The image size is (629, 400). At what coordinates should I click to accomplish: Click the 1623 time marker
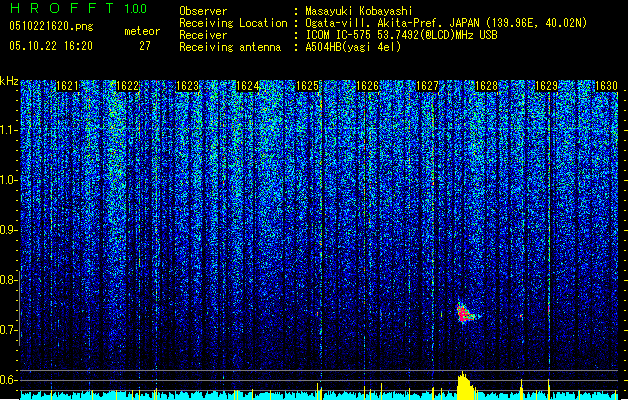click(187, 86)
